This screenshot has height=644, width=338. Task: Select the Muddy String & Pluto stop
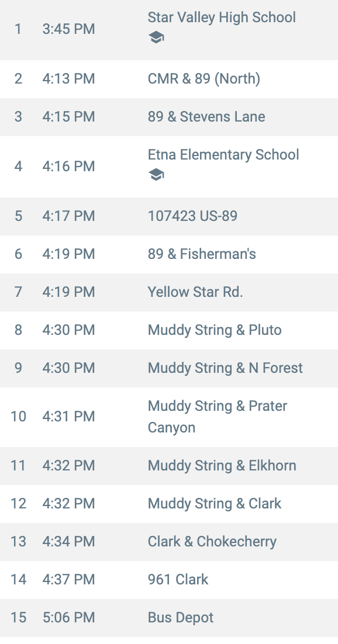point(169,330)
